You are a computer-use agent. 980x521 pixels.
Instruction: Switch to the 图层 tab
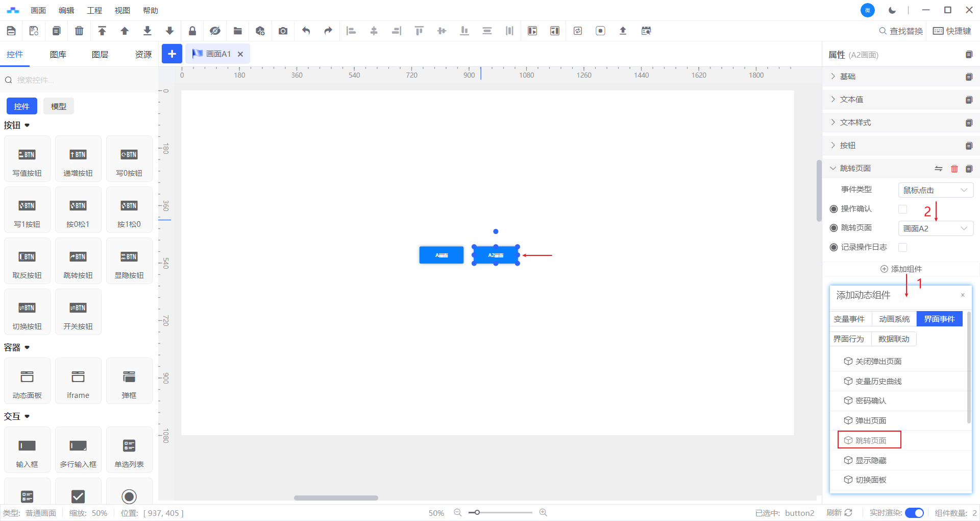[100, 55]
